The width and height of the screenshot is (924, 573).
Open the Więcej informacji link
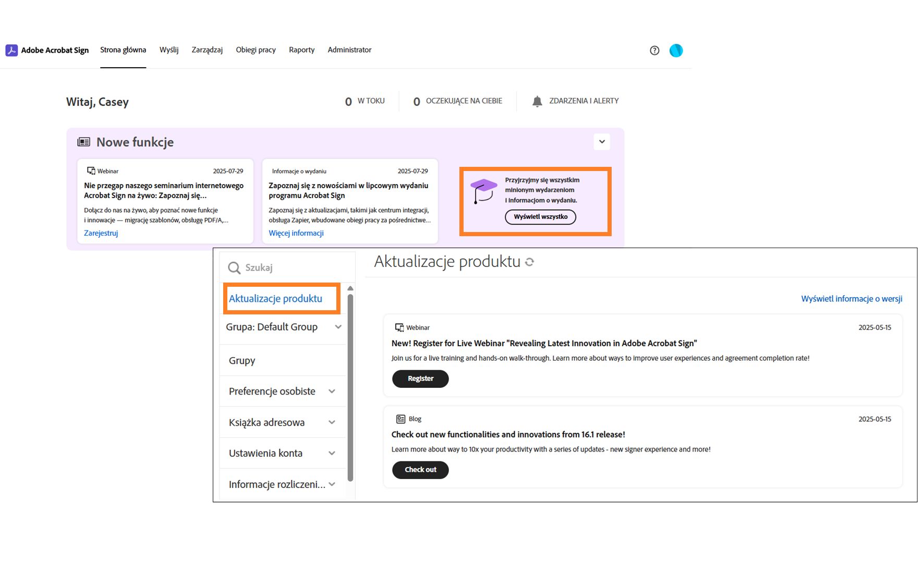pyautogui.click(x=296, y=233)
